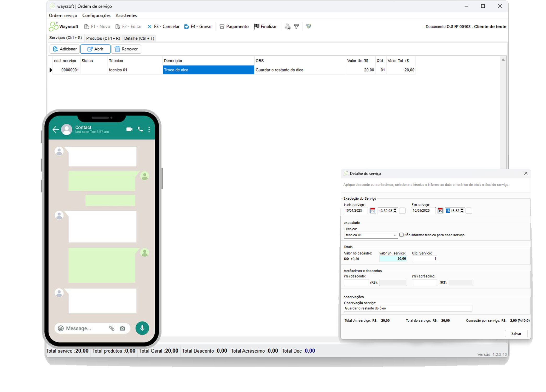
Task: Click the cod. serviço 00000001 cell
Action: [67, 70]
